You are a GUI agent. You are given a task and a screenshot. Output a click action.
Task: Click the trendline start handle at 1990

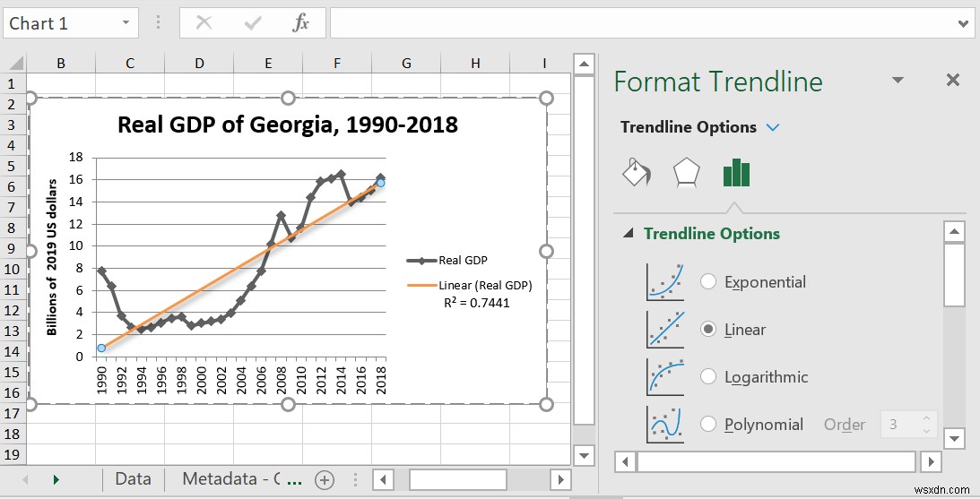101,348
